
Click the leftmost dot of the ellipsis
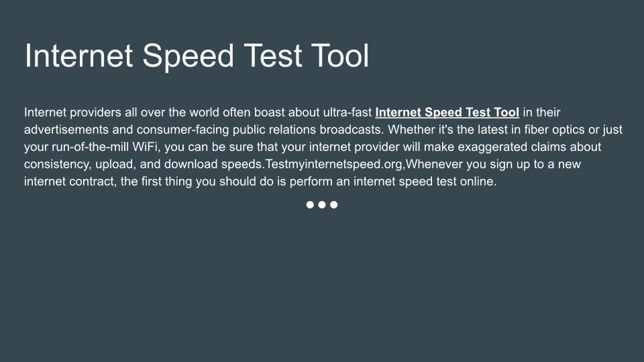click(x=311, y=205)
